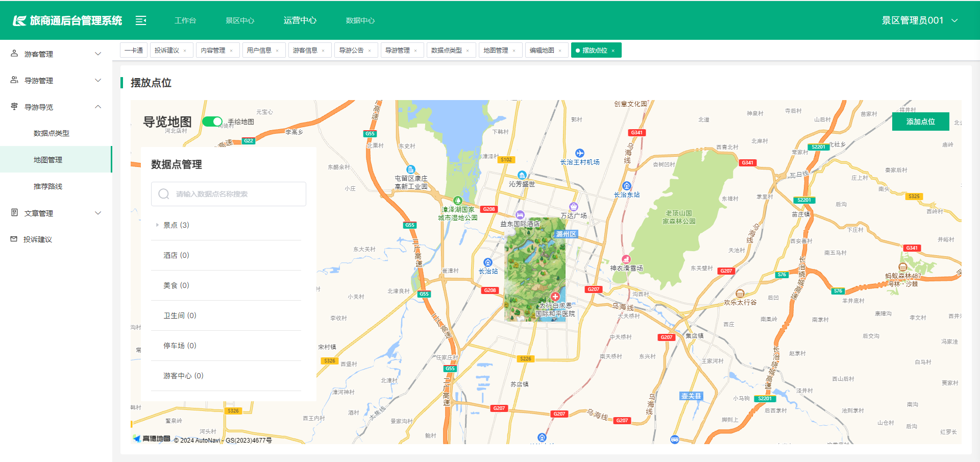The image size is (980, 462).
Task: Click the 万达广场 shopping marker
Action: tap(574, 207)
